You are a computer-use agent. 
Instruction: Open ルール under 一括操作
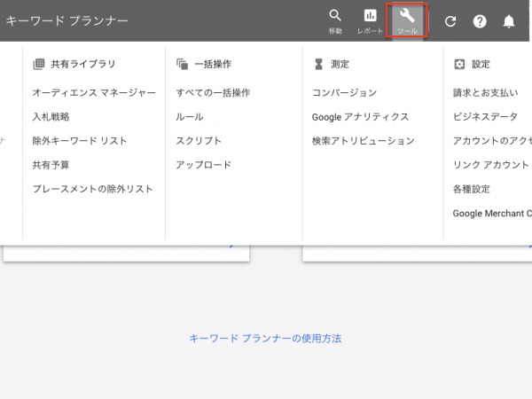click(x=190, y=117)
